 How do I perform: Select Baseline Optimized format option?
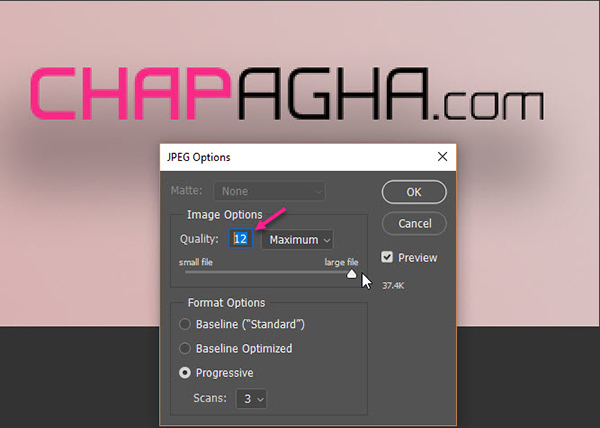point(185,348)
